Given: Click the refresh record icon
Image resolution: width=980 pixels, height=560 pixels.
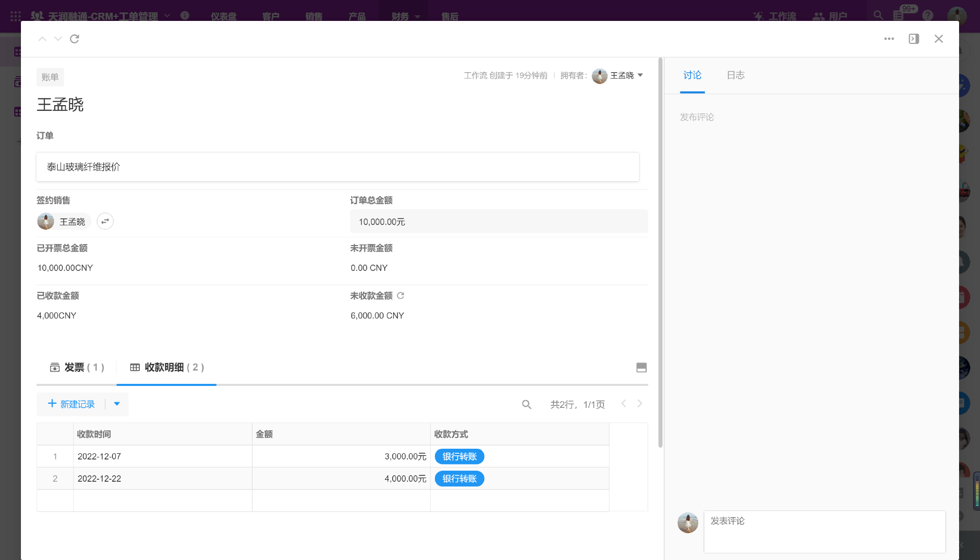Looking at the screenshot, I should coord(75,39).
